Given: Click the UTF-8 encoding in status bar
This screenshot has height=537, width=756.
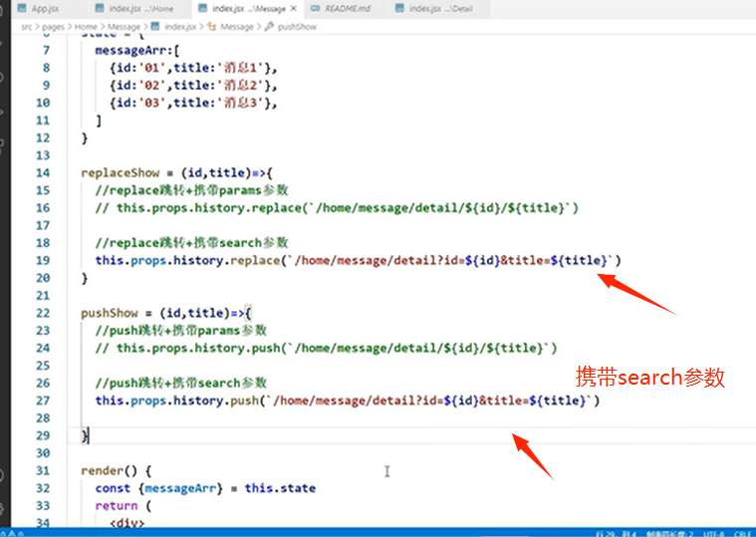Looking at the screenshot, I should 713,533.
